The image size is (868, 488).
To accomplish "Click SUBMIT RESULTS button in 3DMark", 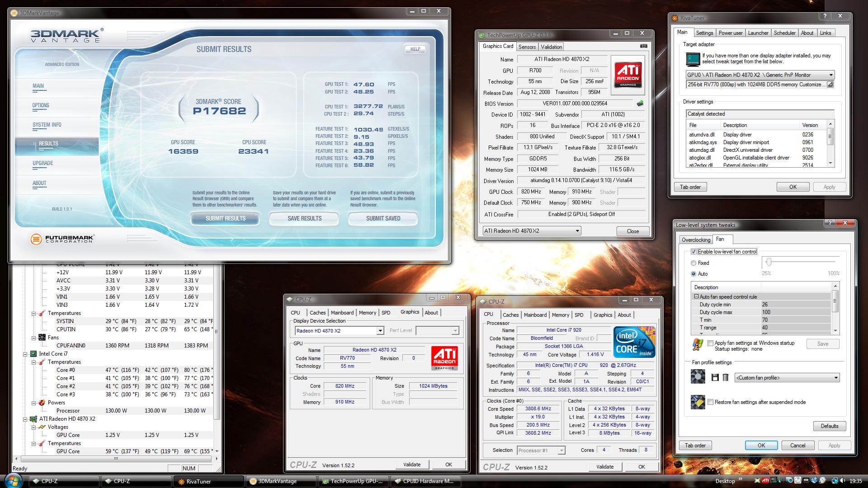I will coord(225,219).
